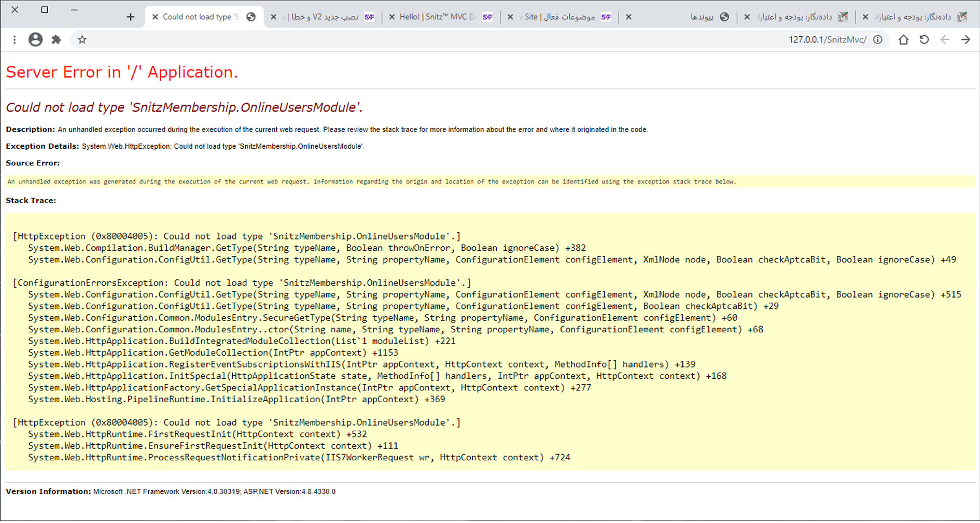Close the 'Could not load type' tab

(155, 17)
